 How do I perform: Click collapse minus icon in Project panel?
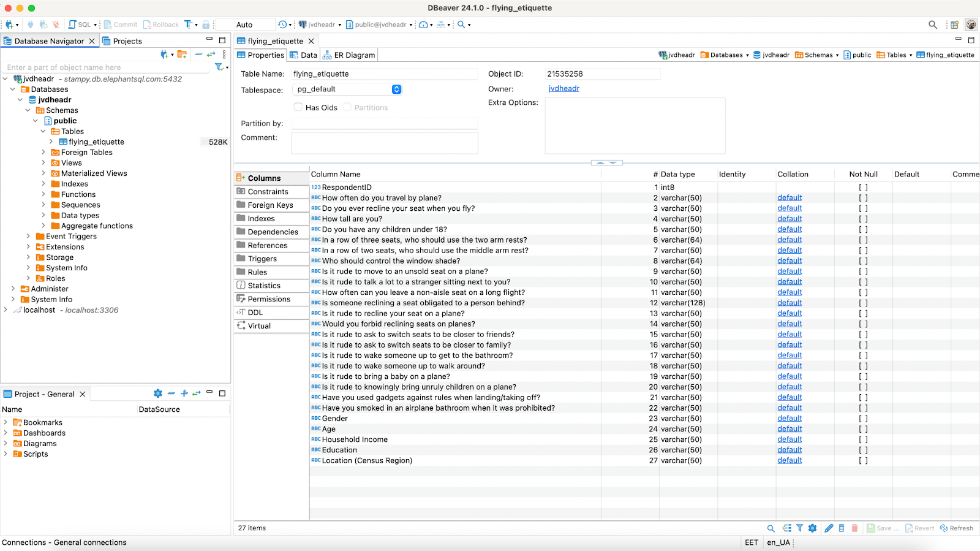coord(171,393)
